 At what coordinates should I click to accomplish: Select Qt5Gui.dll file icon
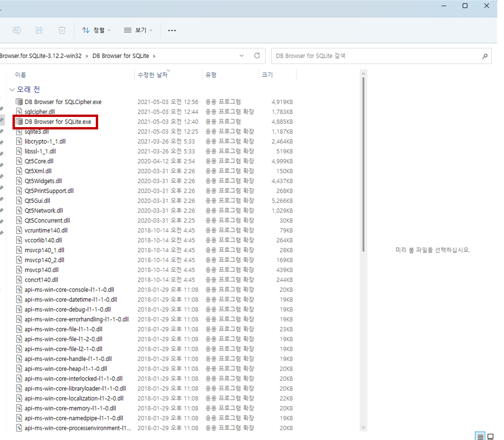19,201
